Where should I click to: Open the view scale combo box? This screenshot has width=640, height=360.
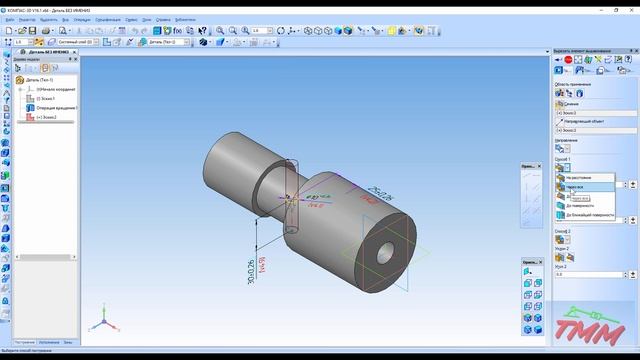pyautogui.click(x=262, y=31)
